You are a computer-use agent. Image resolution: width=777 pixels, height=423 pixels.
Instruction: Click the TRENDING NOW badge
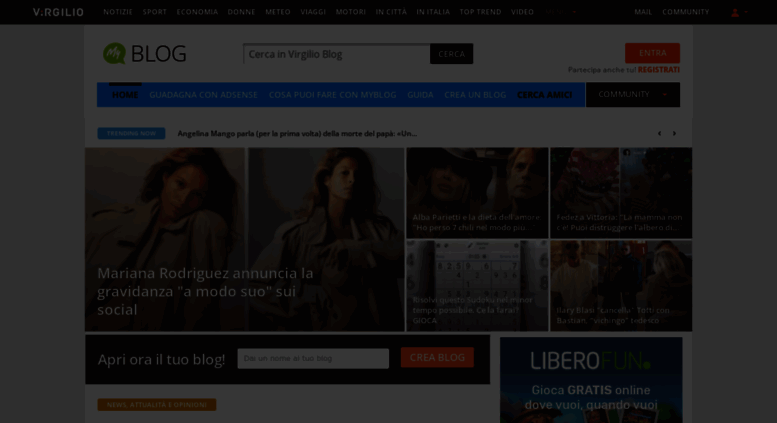point(131,133)
